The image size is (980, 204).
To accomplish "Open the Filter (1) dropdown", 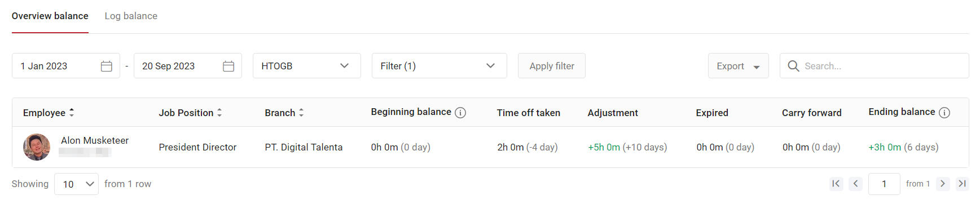I will point(440,66).
